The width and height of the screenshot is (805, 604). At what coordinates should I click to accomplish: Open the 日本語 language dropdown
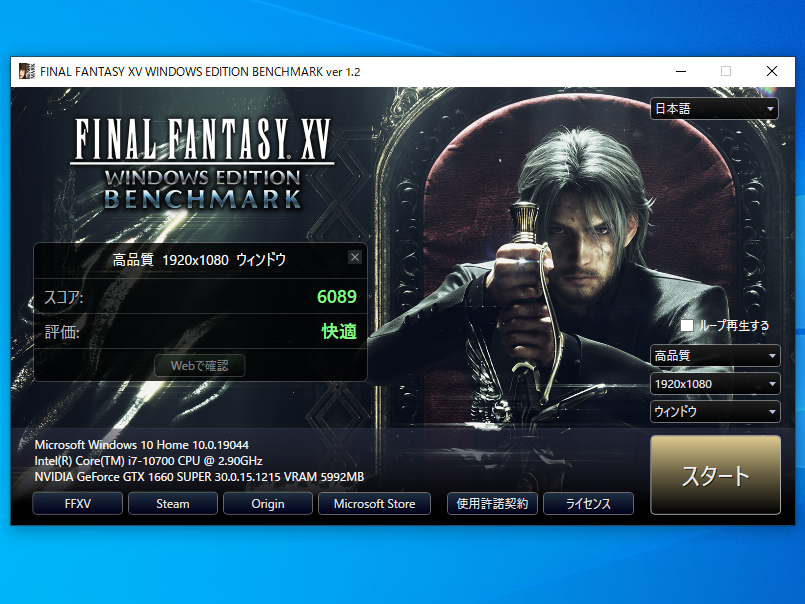click(x=715, y=108)
